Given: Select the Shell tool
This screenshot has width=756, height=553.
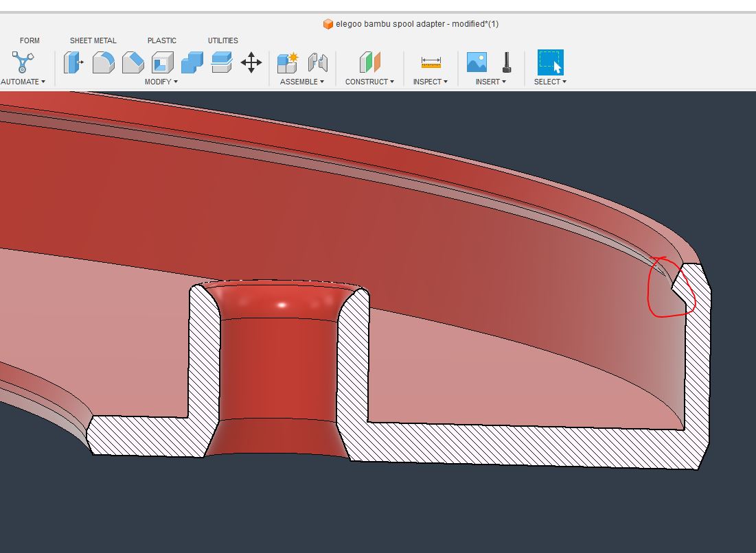Looking at the screenshot, I should (162, 62).
